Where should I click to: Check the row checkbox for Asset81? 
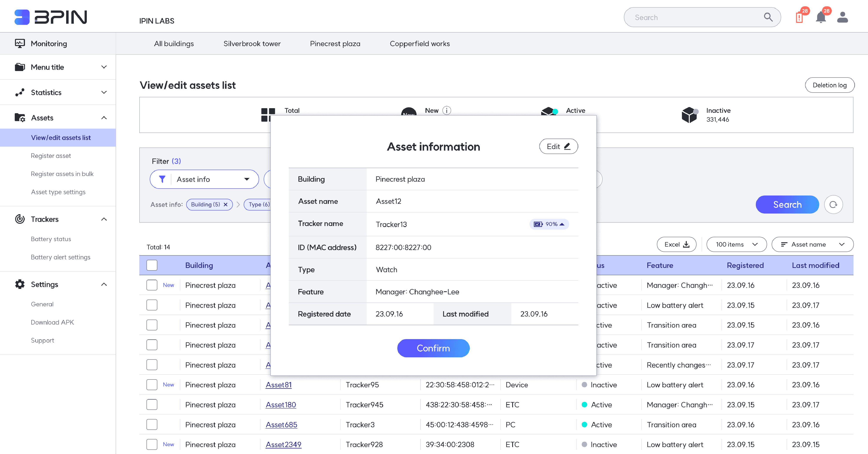point(152,384)
